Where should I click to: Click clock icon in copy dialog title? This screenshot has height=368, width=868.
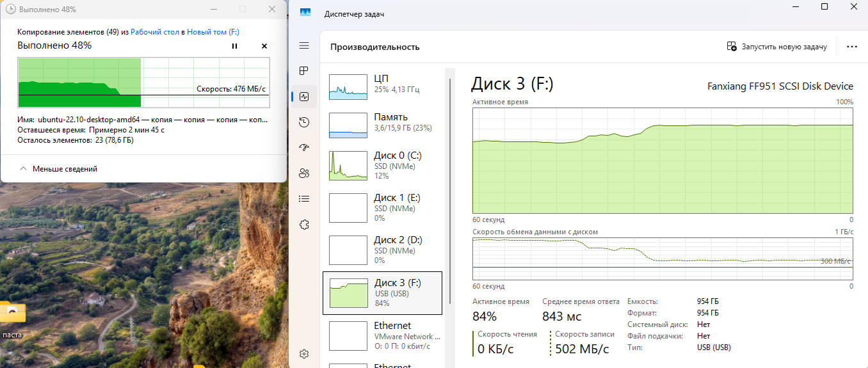pyautogui.click(x=11, y=10)
